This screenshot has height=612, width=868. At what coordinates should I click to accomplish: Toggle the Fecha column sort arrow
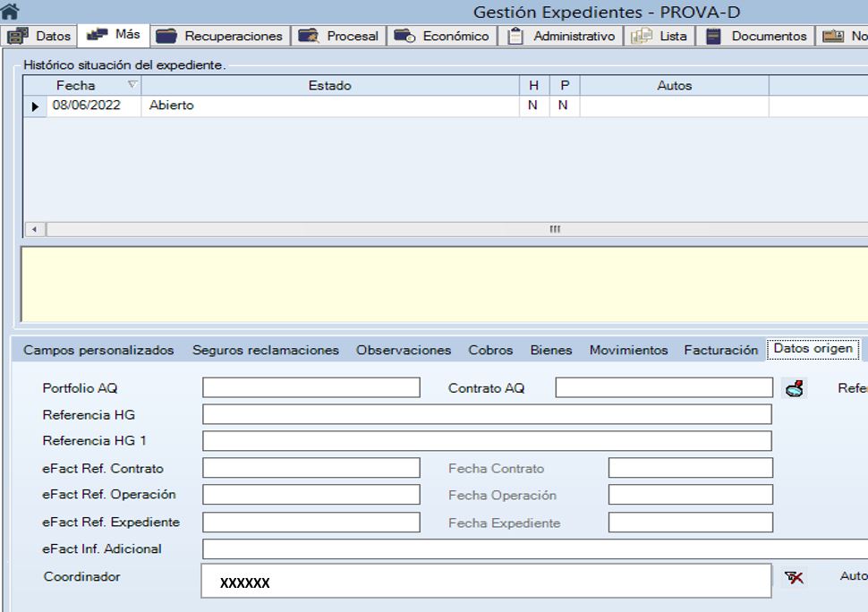point(132,86)
